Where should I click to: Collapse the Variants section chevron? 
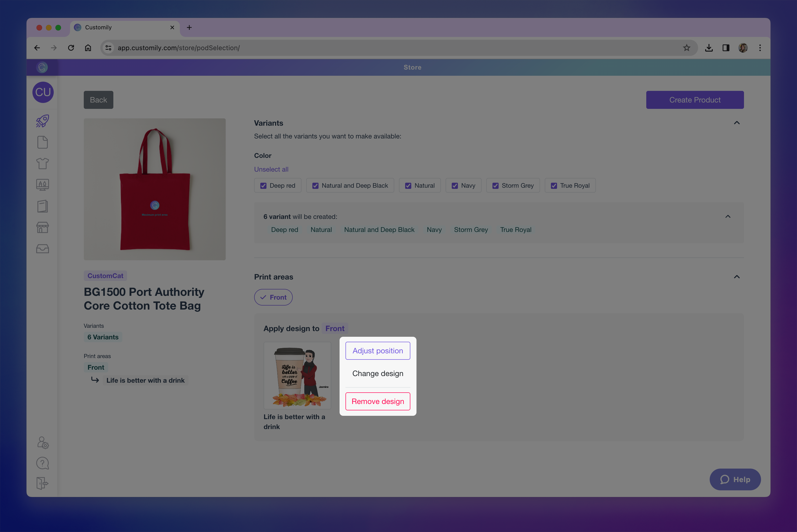point(737,123)
